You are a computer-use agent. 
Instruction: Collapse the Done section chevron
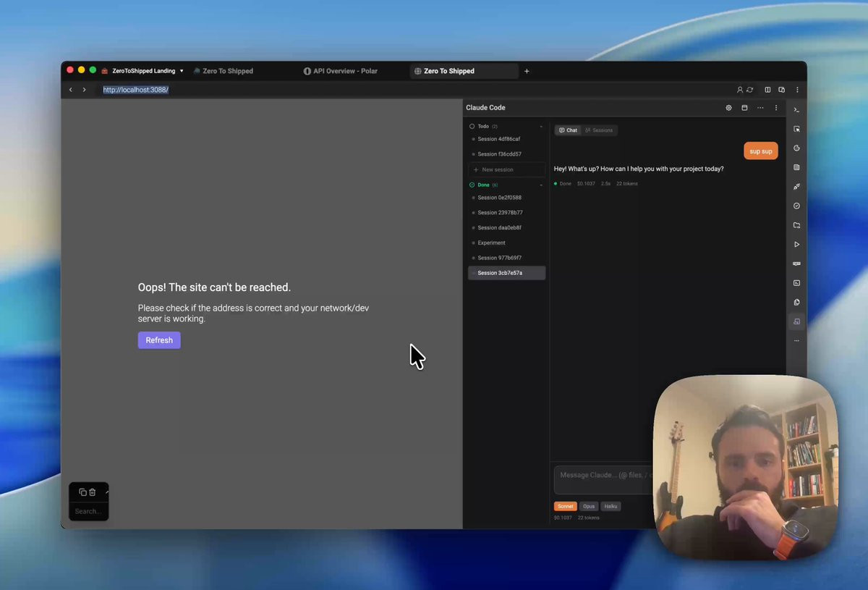(541, 185)
